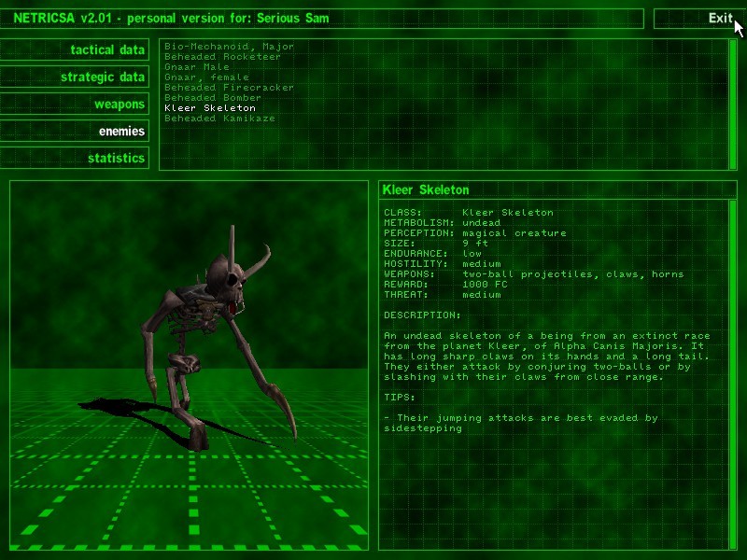Click the WEAPONS two-ball projectiles line
Screen dimensions: 747x560
point(533,274)
